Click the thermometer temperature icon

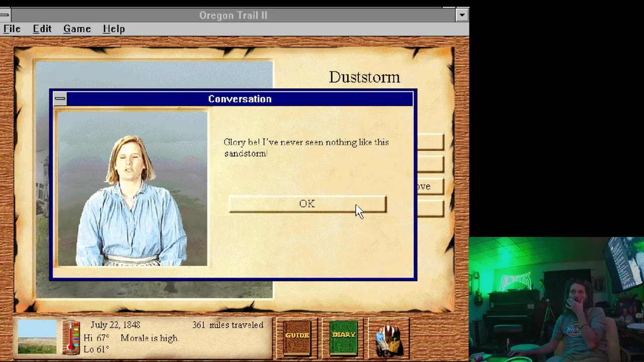point(71,337)
